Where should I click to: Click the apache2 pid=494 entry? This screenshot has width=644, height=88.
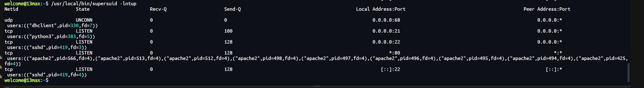(540, 58)
